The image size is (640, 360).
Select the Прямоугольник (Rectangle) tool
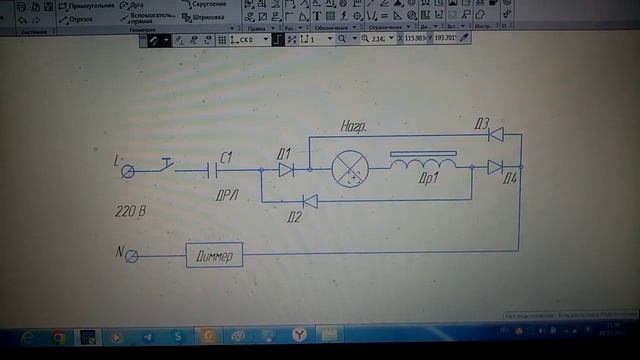tap(87, 6)
